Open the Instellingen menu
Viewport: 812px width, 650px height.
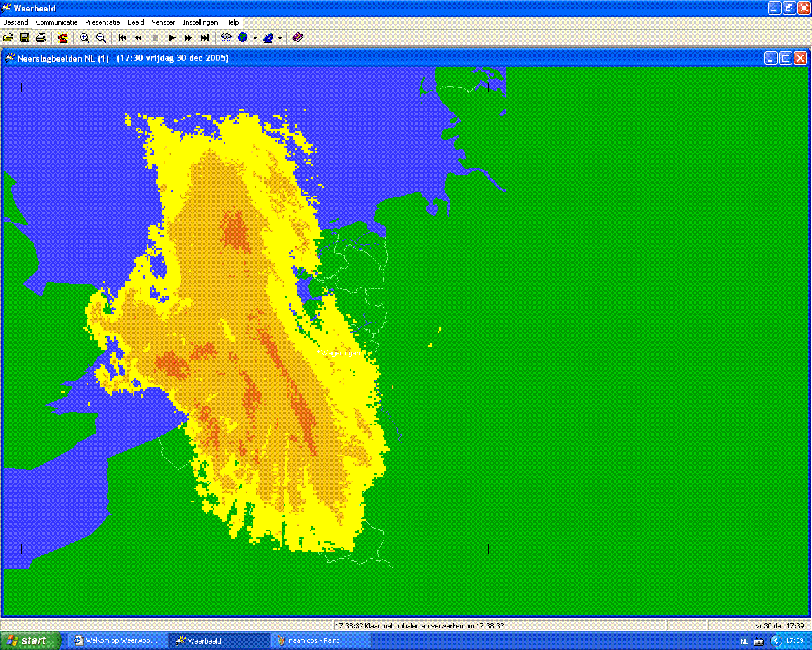pos(200,22)
